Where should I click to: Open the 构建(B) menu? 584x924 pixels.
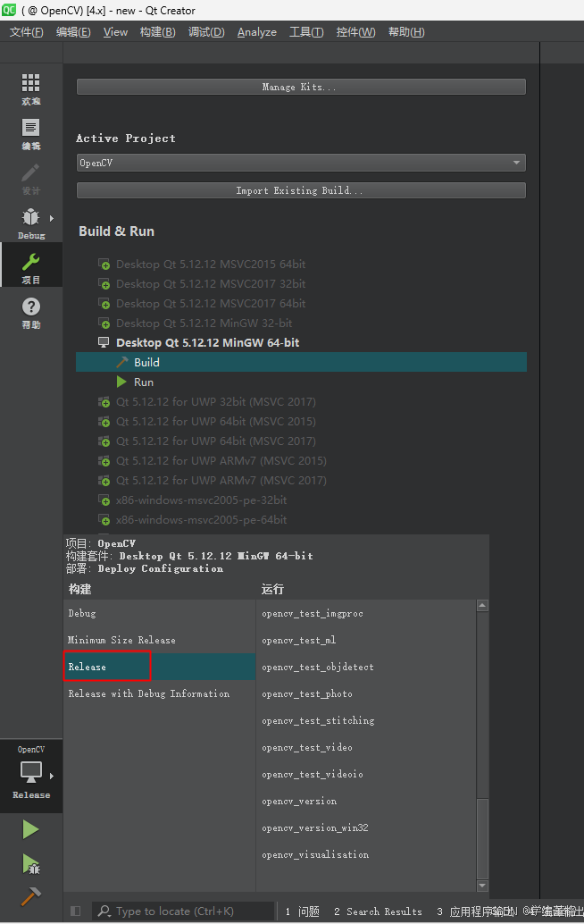pyautogui.click(x=158, y=32)
